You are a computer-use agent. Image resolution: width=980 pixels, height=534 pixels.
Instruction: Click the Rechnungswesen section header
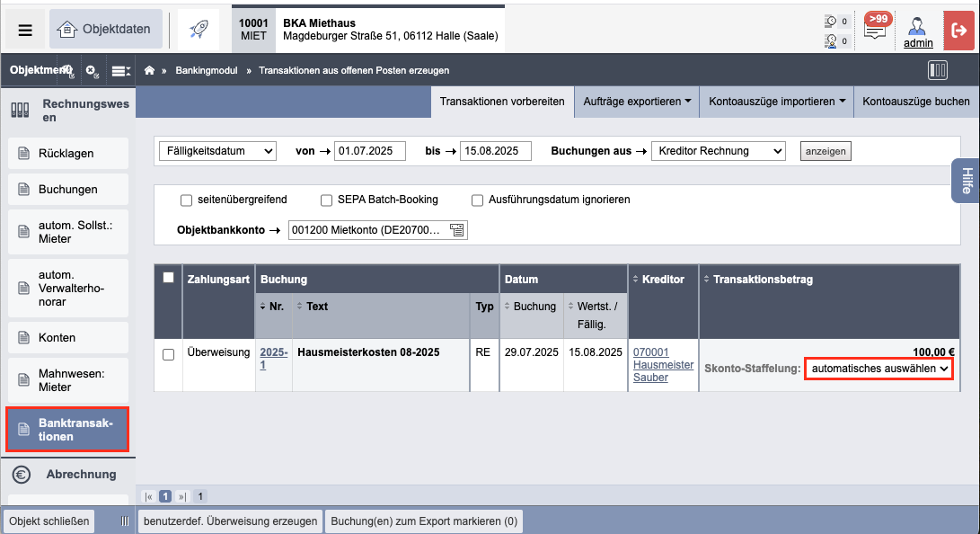click(67, 111)
